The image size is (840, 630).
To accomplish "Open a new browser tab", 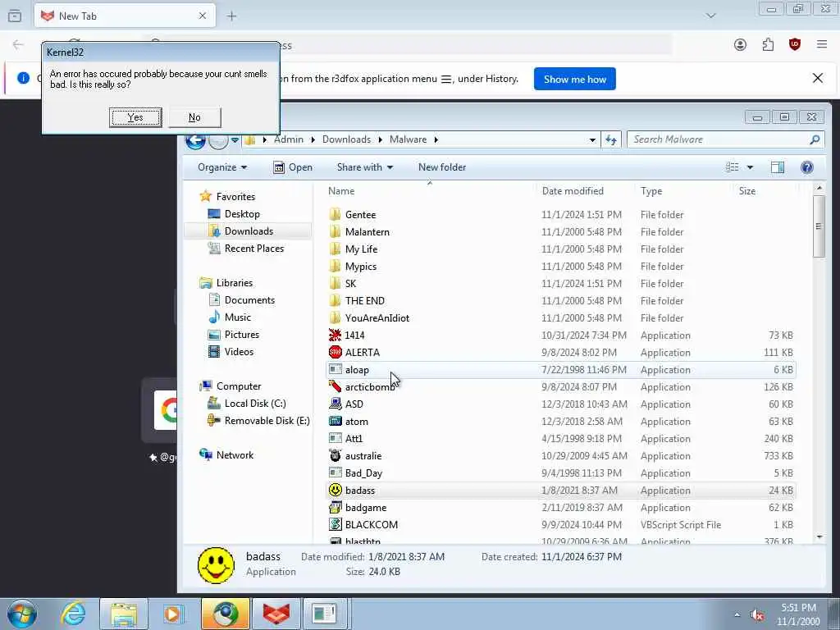I will click(x=231, y=16).
